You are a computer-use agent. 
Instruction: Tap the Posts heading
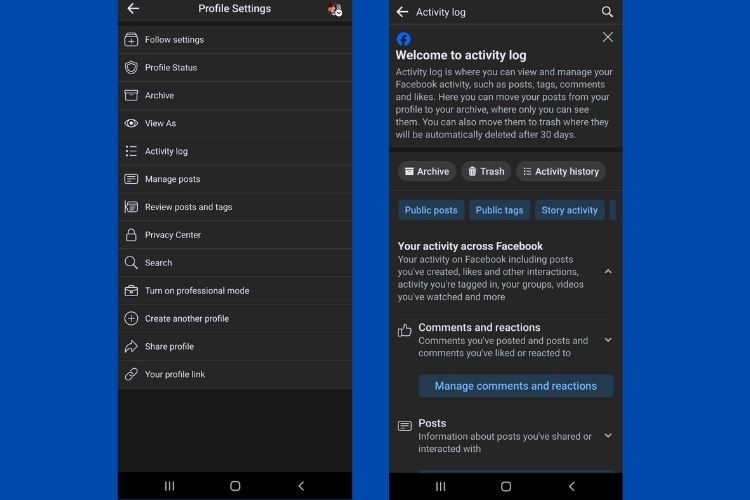(x=432, y=423)
